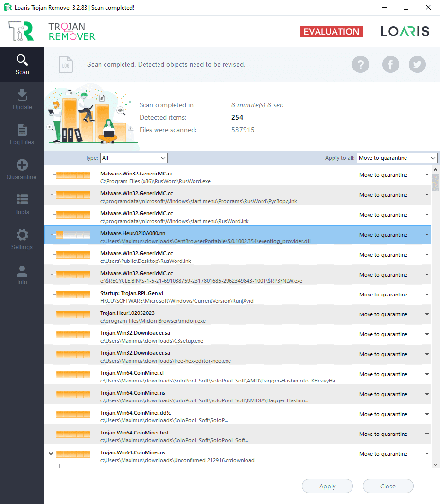Image resolution: width=440 pixels, height=504 pixels.
Task: Click the help question mark icon
Action: 360,64
